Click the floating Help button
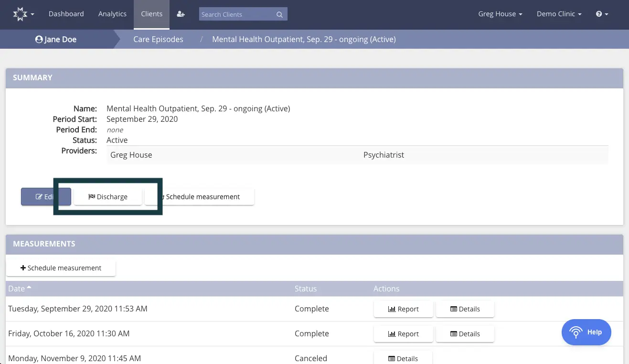Viewport: 629px width, 364px height. pyautogui.click(x=586, y=332)
